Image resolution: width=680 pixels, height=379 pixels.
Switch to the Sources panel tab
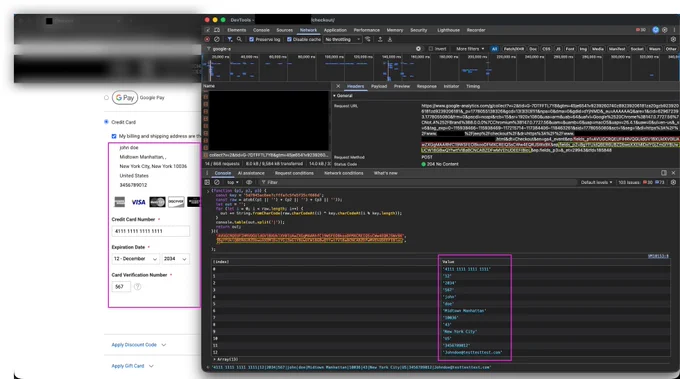284,30
